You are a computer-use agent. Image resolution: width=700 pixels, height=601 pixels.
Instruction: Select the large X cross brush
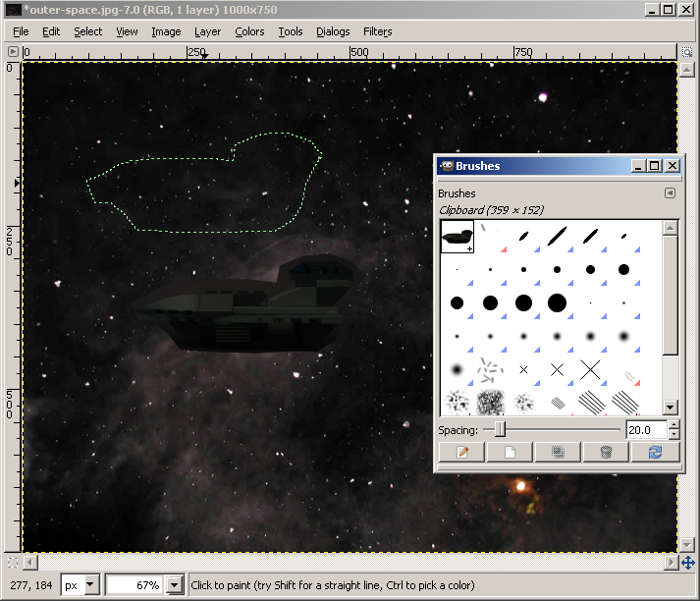coord(590,369)
